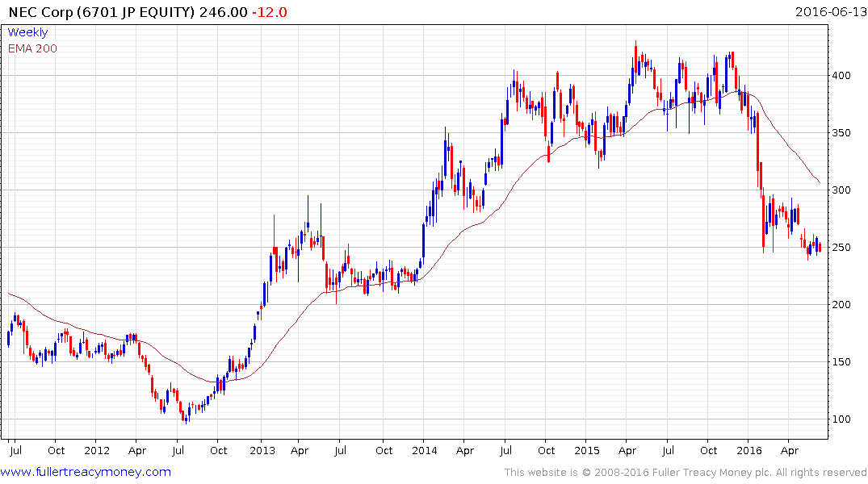868x484 pixels.
Task: Click the Weekly interval label
Action: point(27,32)
